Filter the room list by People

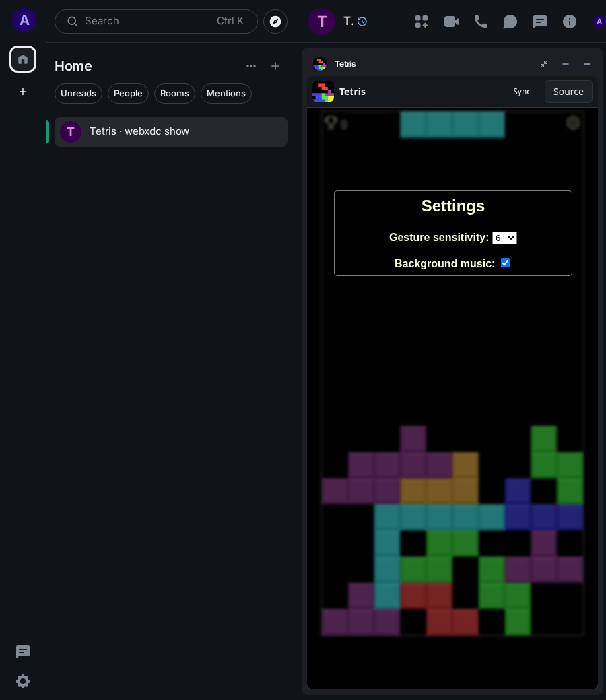(x=128, y=94)
